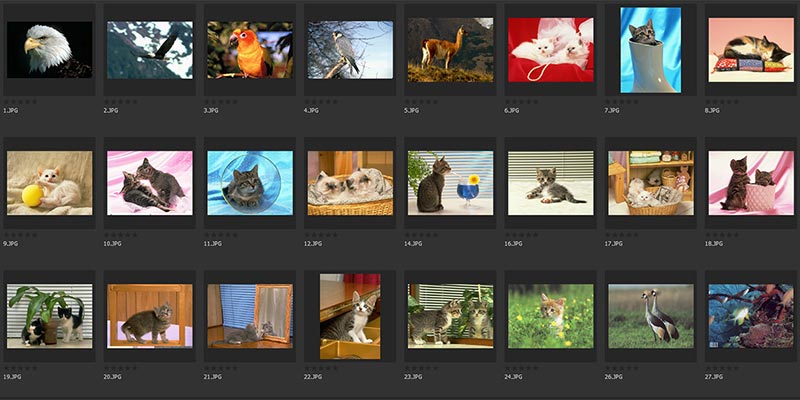This screenshot has height=400, width=800.
Task: Select white kitten with yellow ball thumbnail
Action: point(49,183)
